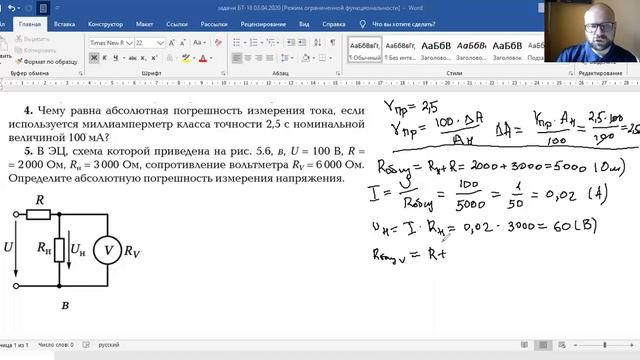Click the Bullets list icon

pos(236,42)
